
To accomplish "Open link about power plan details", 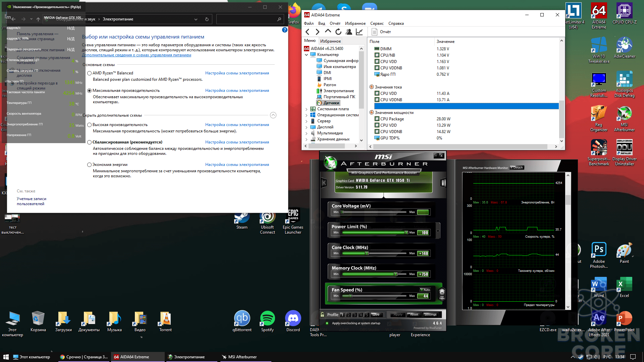I will click(x=137, y=55).
